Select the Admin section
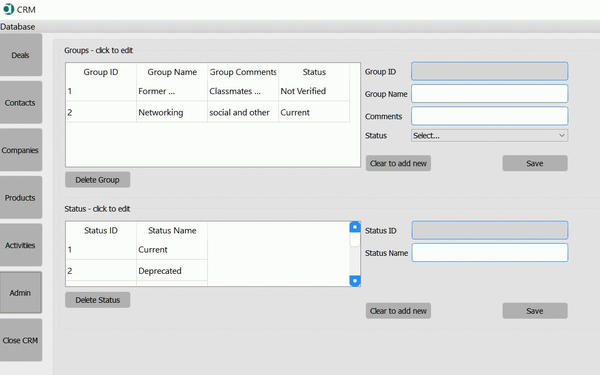 click(x=21, y=292)
